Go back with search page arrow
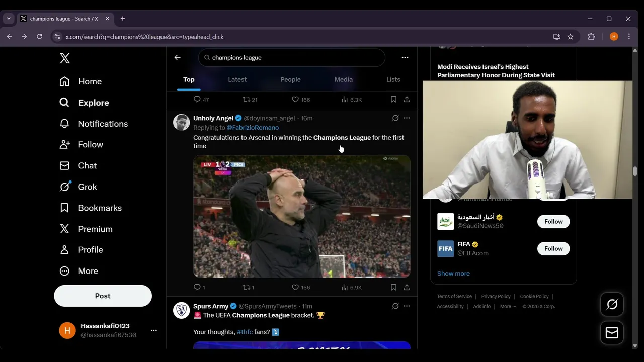644x362 pixels. [x=177, y=57]
